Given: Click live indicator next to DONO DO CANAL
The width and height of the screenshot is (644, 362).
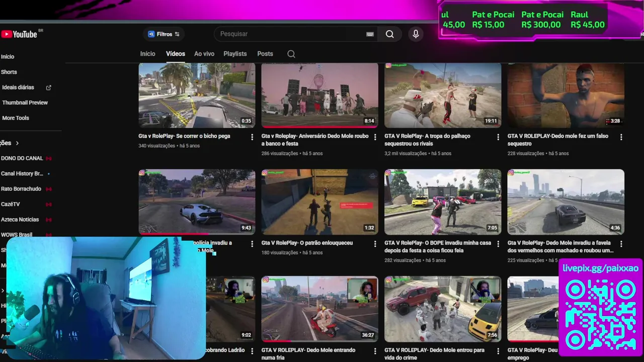Looking at the screenshot, I should tap(49, 158).
